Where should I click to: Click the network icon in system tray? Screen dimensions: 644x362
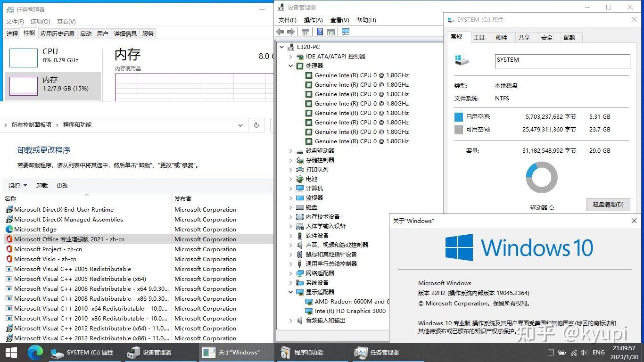tap(573, 352)
